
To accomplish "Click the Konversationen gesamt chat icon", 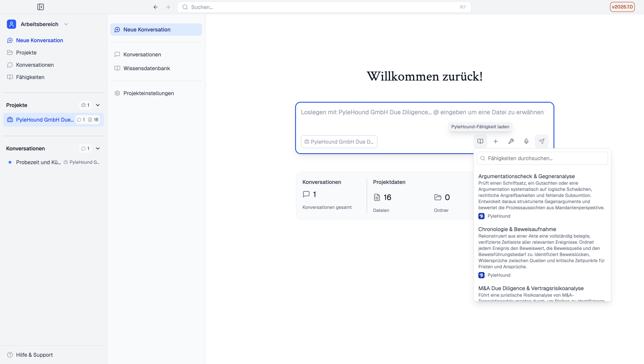I will (x=306, y=194).
